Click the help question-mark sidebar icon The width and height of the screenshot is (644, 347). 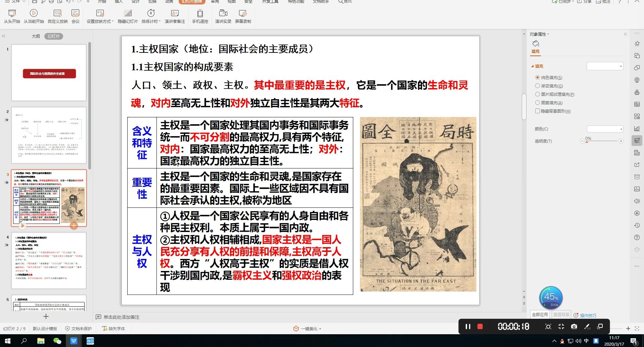(x=637, y=237)
